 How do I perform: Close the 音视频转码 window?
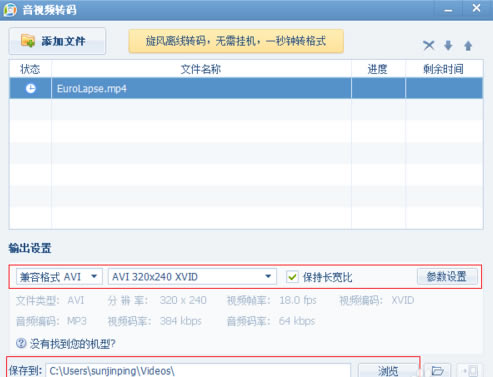pyautogui.click(x=477, y=8)
